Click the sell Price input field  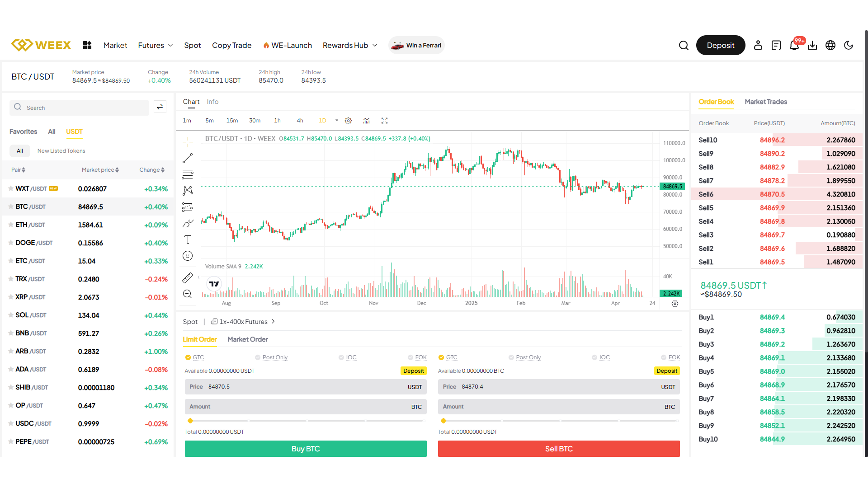[x=559, y=387]
